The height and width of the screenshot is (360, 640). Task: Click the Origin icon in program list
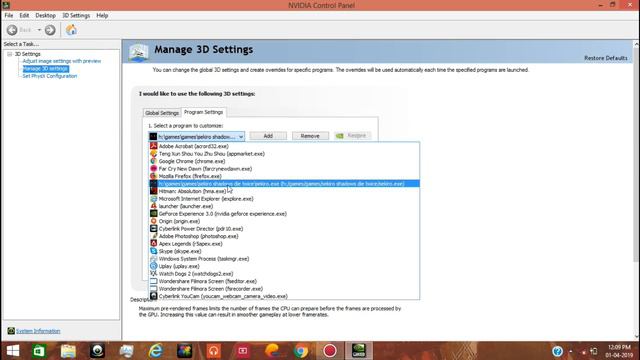pos(153,221)
